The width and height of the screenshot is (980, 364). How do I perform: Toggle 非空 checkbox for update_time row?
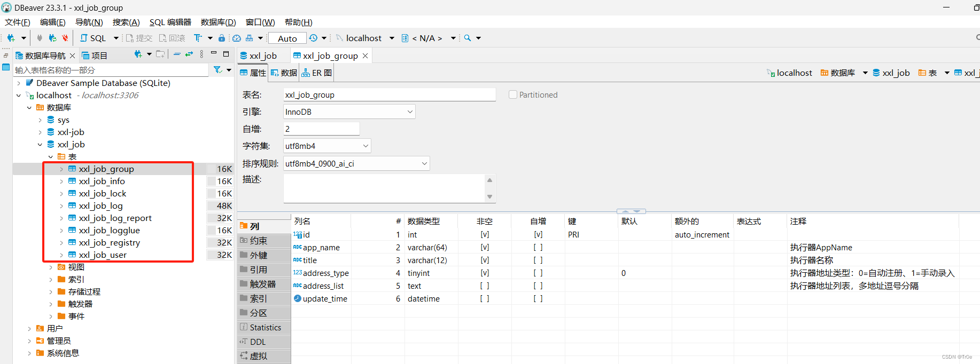(x=485, y=298)
